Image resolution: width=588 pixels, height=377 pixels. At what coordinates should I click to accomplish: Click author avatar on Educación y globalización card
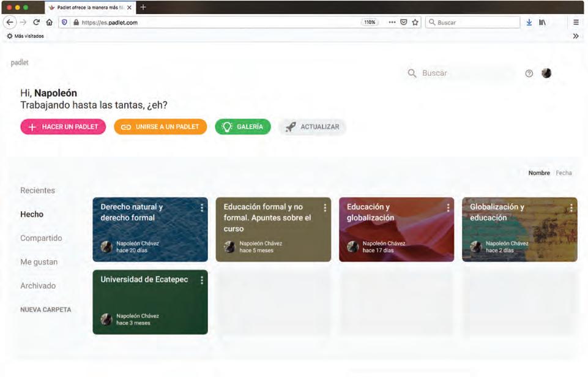(352, 247)
